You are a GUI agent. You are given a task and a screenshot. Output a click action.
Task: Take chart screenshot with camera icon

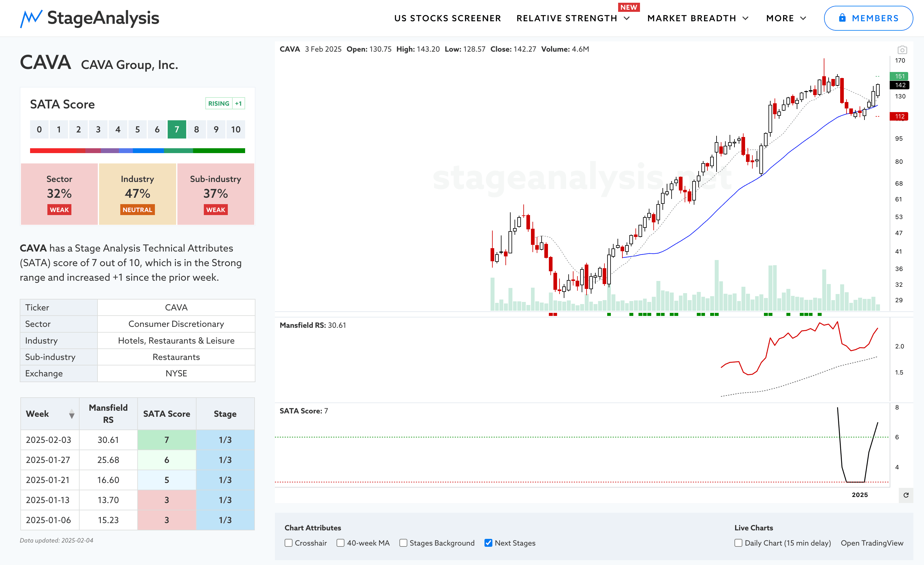click(902, 50)
